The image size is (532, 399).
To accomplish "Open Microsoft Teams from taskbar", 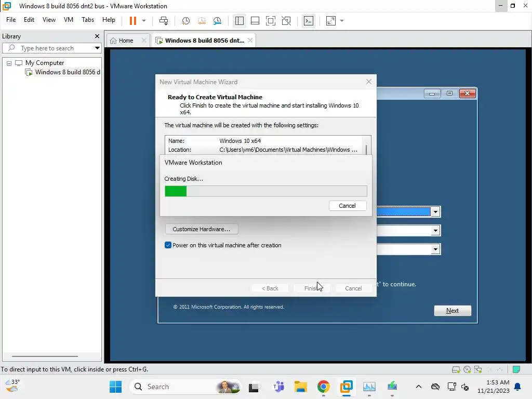I will point(278,387).
